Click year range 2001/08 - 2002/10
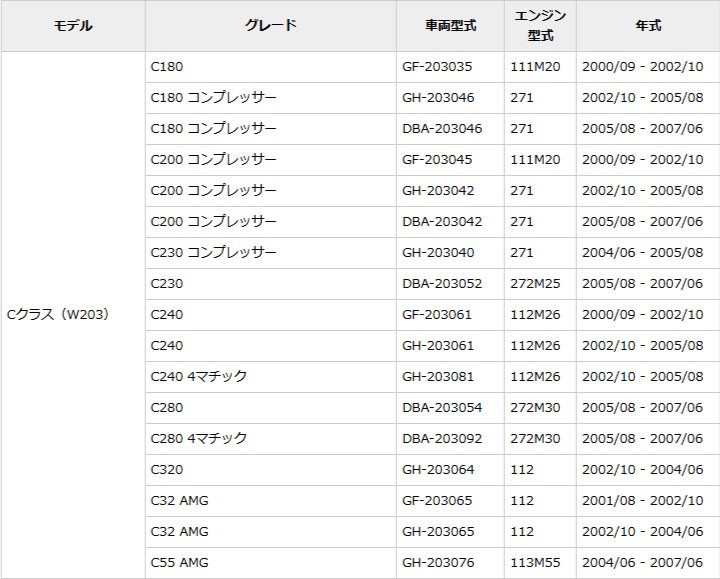This screenshot has height=579, width=720. pos(643,501)
